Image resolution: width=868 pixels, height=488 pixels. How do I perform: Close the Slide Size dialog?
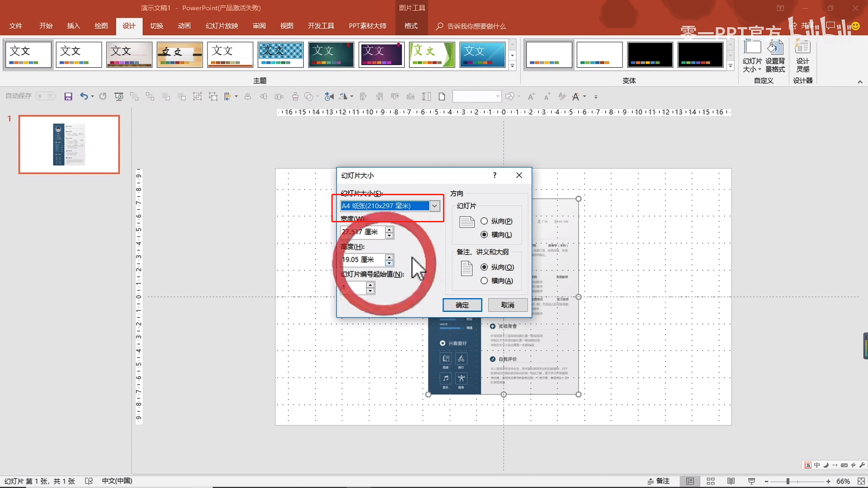point(519,175)
